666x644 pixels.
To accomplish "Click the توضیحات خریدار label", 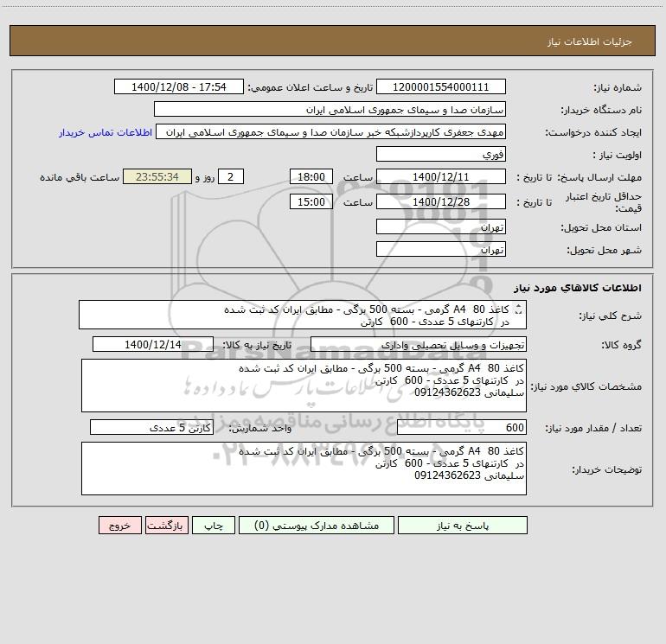I will [x=606, y=469].
